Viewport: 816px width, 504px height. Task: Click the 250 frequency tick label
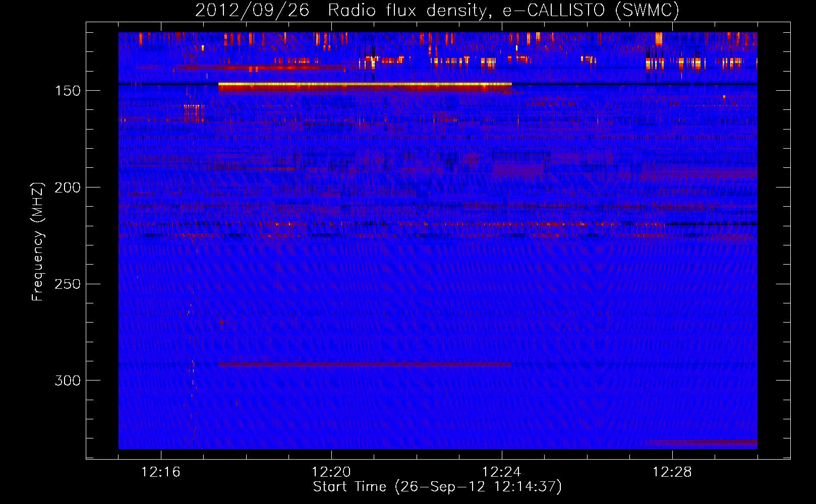pos(68,284)
